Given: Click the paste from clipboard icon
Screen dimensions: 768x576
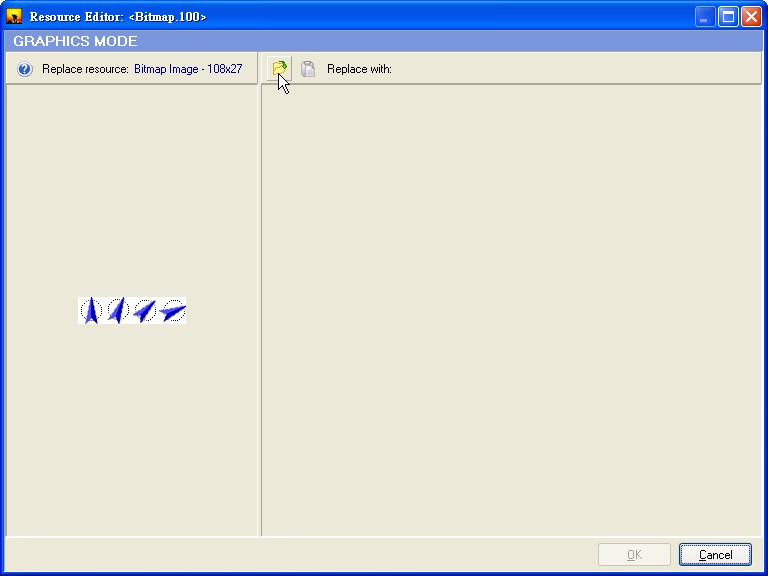Looking at the screenshot, I should click(308, 69).
